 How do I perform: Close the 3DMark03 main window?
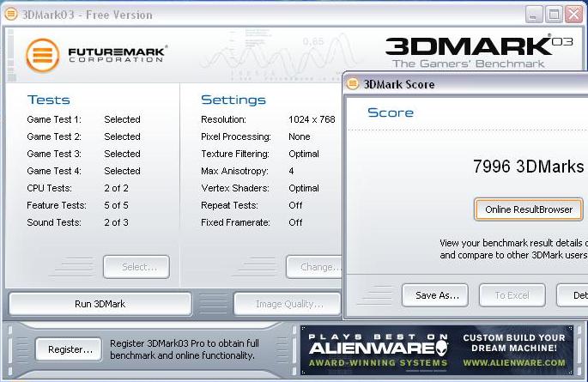[574, 15]
